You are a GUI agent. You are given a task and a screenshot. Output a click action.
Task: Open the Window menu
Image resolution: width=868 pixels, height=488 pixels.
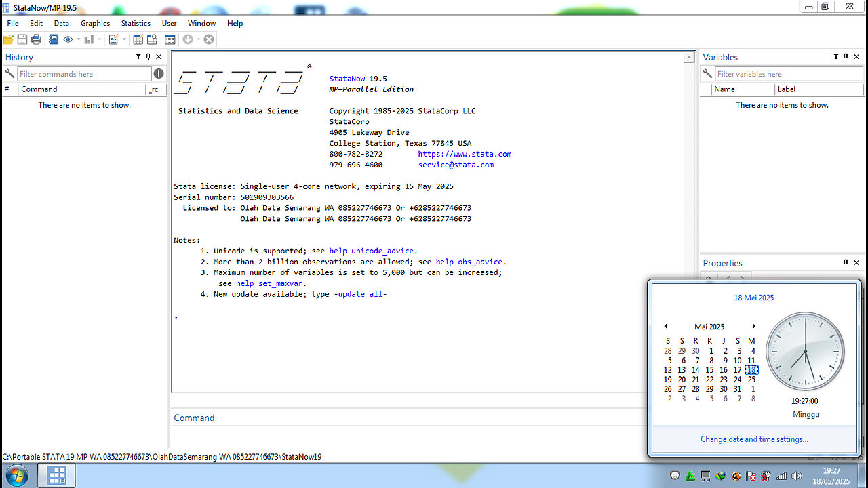[202, 23]
